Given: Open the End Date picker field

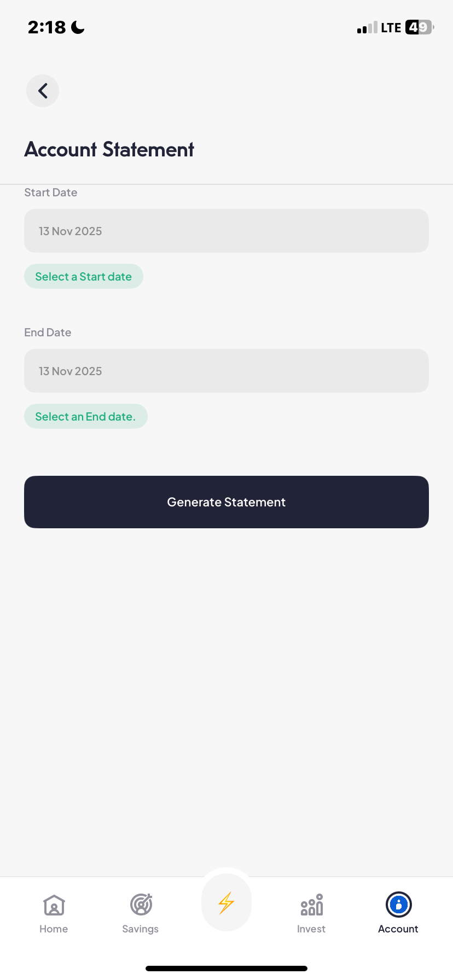Looking at the screenshot, I should point(226,371).
